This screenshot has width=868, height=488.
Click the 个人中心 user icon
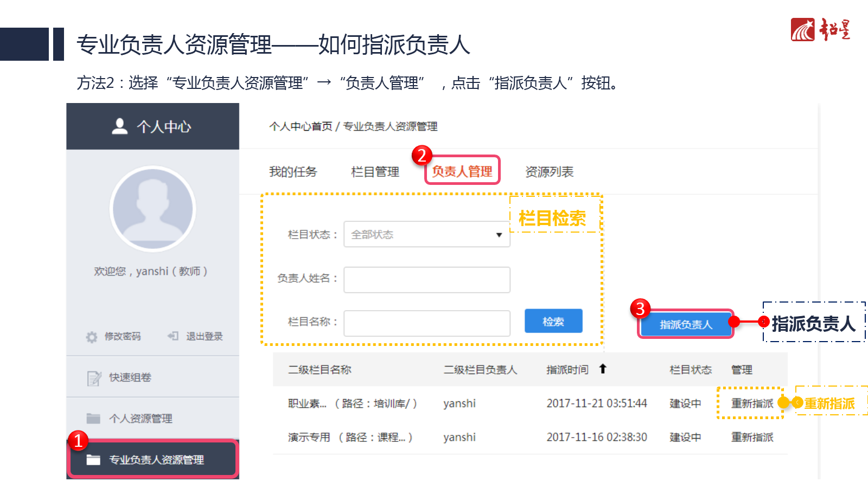(x=119, y=126)
